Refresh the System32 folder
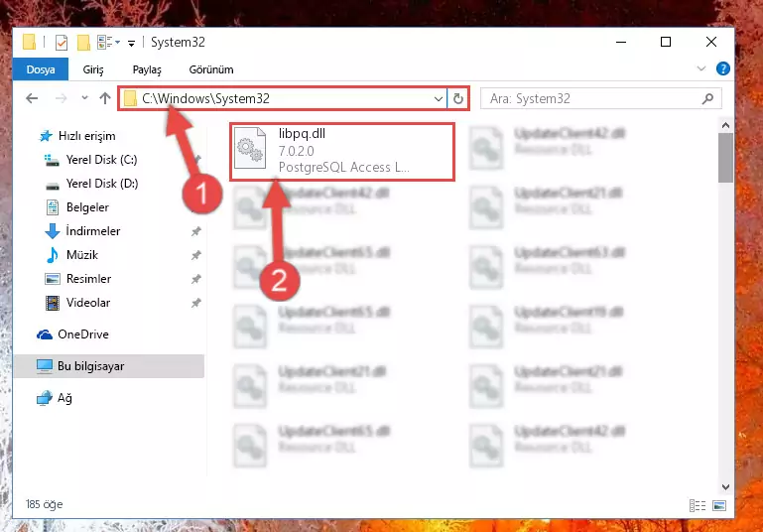763x532 pixels. [x=457, y=99]
